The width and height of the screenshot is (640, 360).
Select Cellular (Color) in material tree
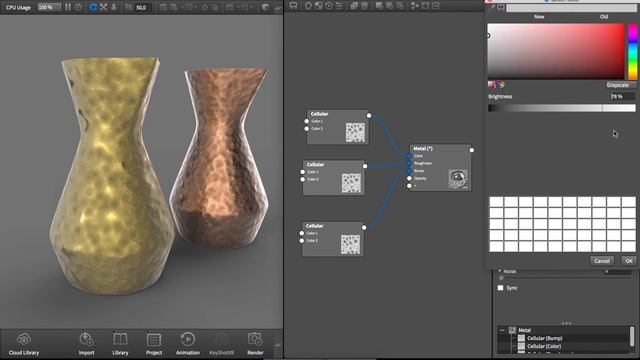544,346
